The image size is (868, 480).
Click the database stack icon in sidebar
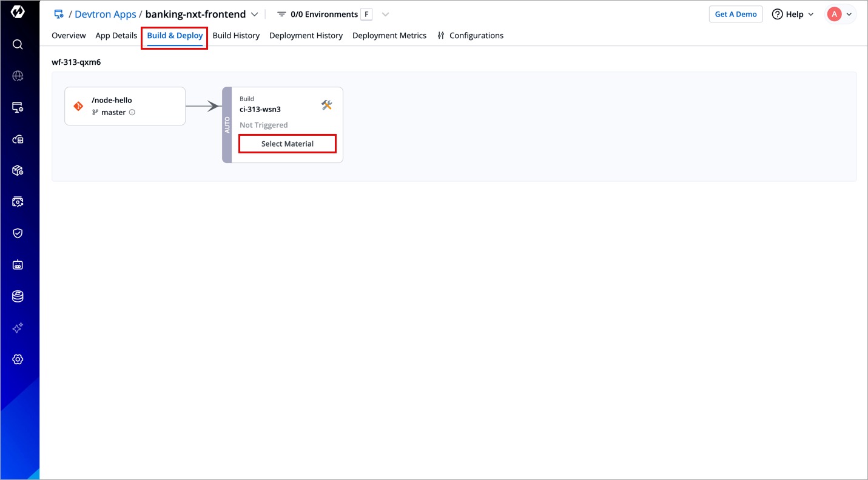(x=18, y=296)
